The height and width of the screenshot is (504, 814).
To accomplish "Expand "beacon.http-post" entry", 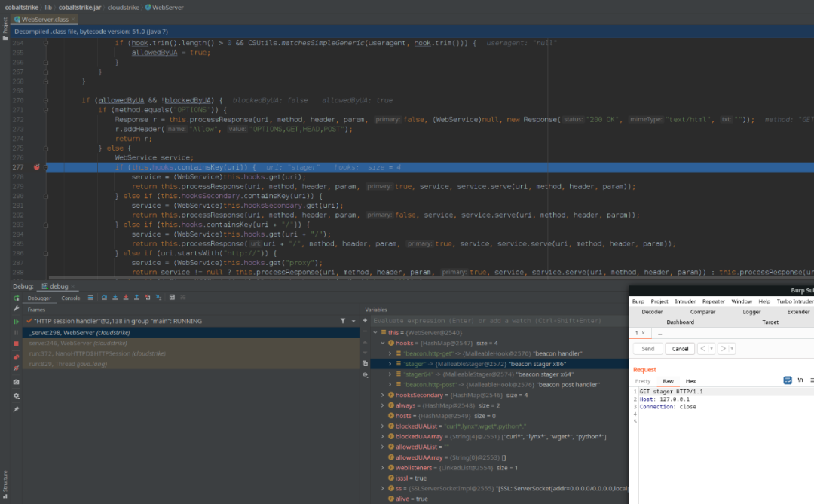I will click(x=390, y=385).
